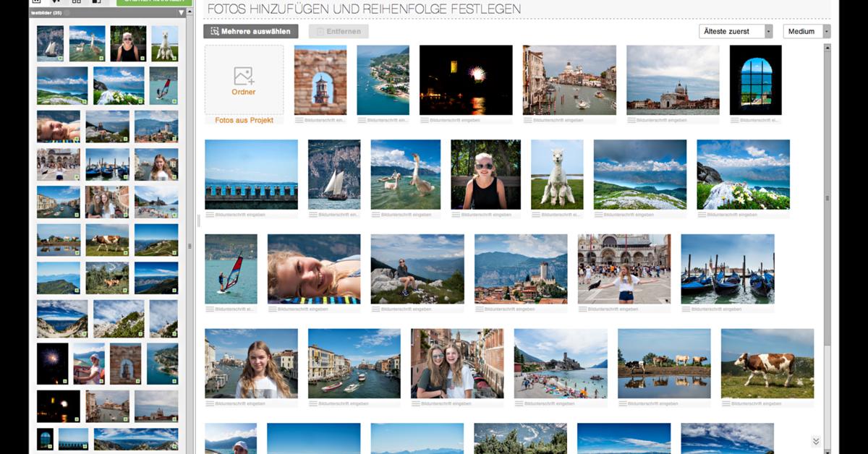Open the Medium thumbnail size dropdown
This screenshot has width=868, height=454.
pos(807,31)
